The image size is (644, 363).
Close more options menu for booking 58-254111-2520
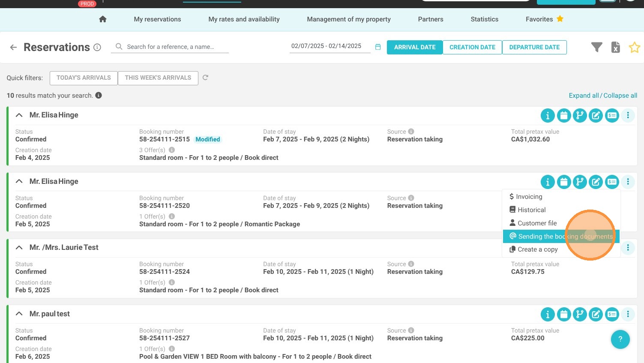coord(628,182)
